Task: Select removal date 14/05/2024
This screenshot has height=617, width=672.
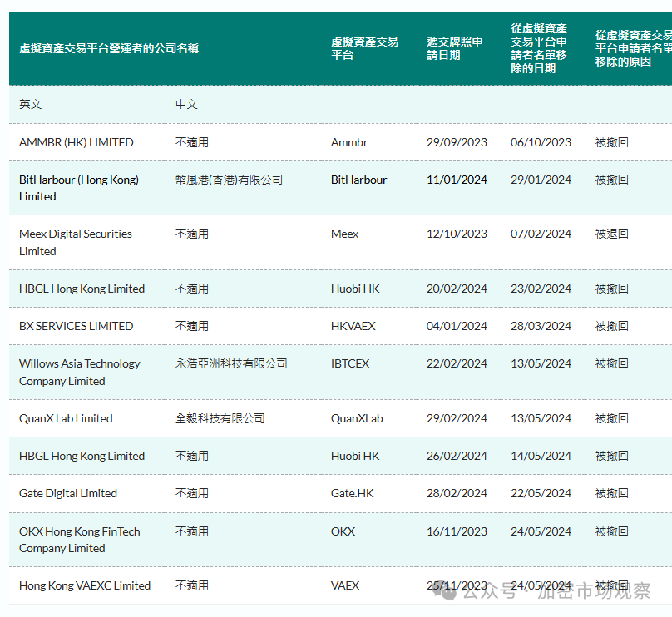Action: (541, 456)
